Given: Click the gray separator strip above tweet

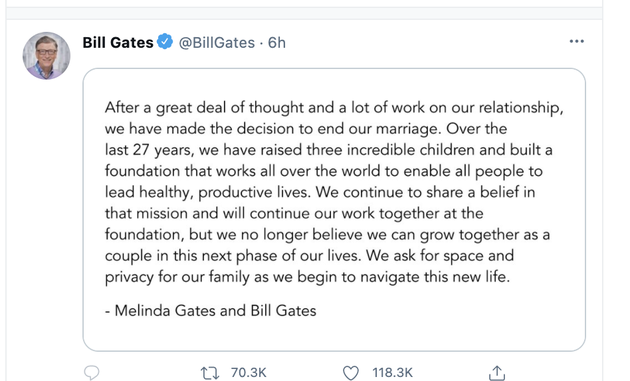Looking at the screenshot, I should coord(304,13).
